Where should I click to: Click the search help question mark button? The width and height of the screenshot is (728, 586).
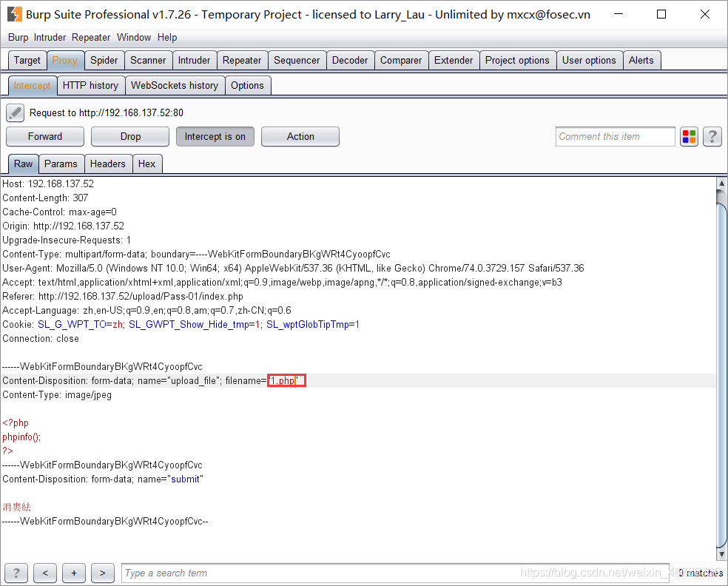[16, 573]
